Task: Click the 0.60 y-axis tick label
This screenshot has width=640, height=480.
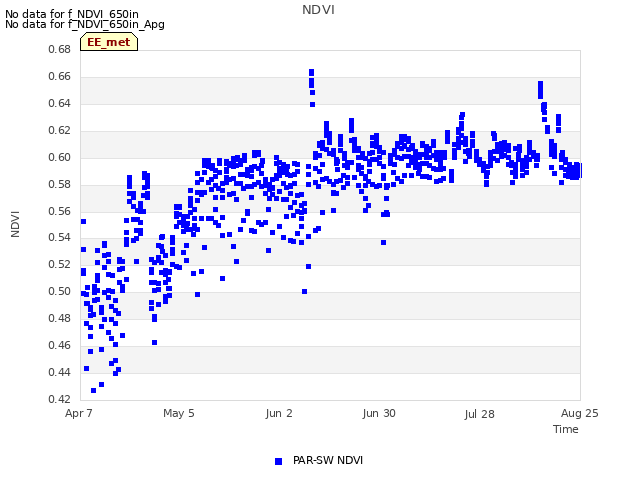Action: click(59, 157)
